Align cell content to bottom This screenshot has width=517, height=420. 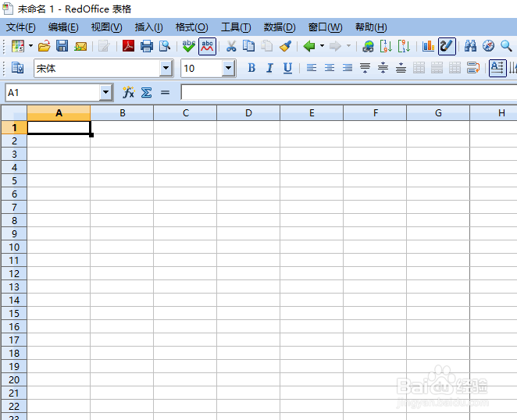(401, 68)
